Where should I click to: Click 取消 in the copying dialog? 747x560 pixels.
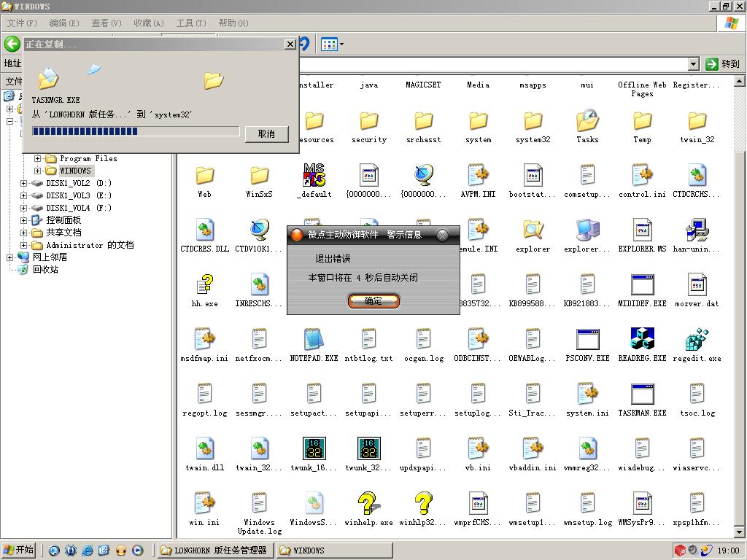266,134
